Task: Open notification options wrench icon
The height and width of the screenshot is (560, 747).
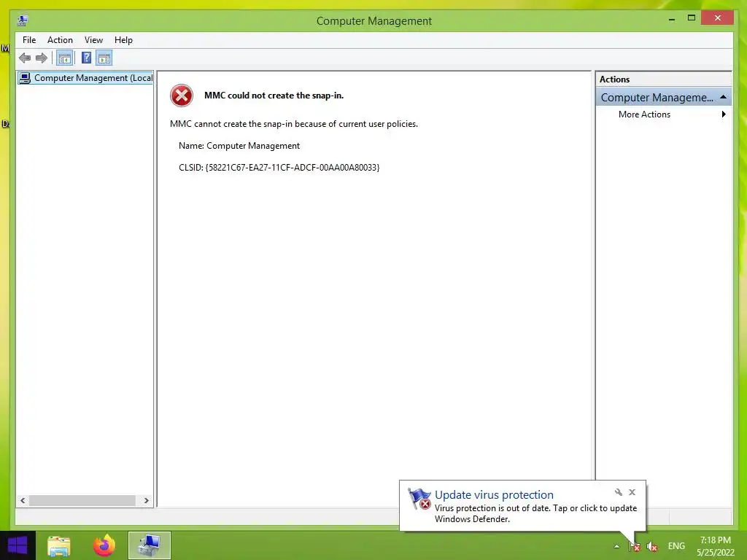Action: pyautogui.click(x=619, y=492)
